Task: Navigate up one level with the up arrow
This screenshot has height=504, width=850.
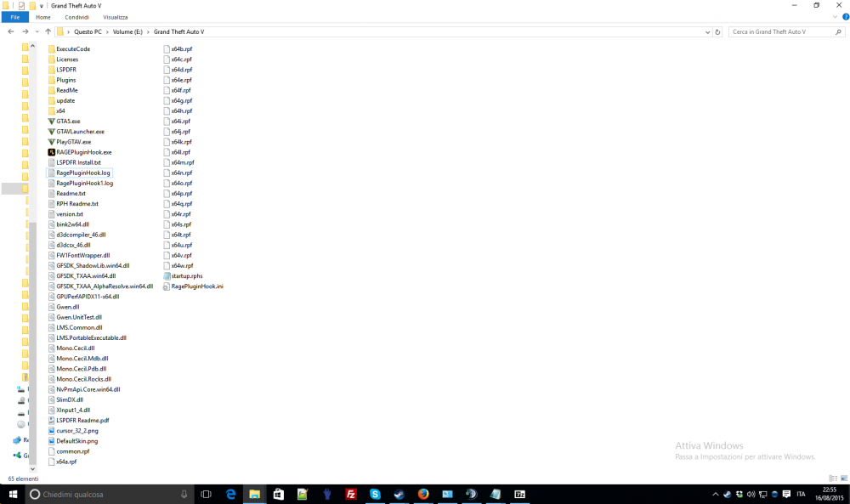Action: click(x=49, y=31)
